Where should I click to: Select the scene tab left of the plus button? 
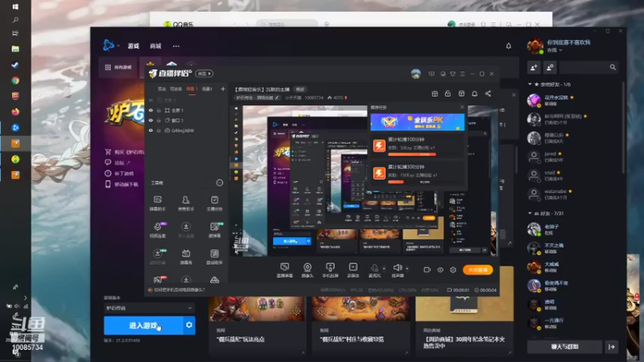[x=208, y=89]
